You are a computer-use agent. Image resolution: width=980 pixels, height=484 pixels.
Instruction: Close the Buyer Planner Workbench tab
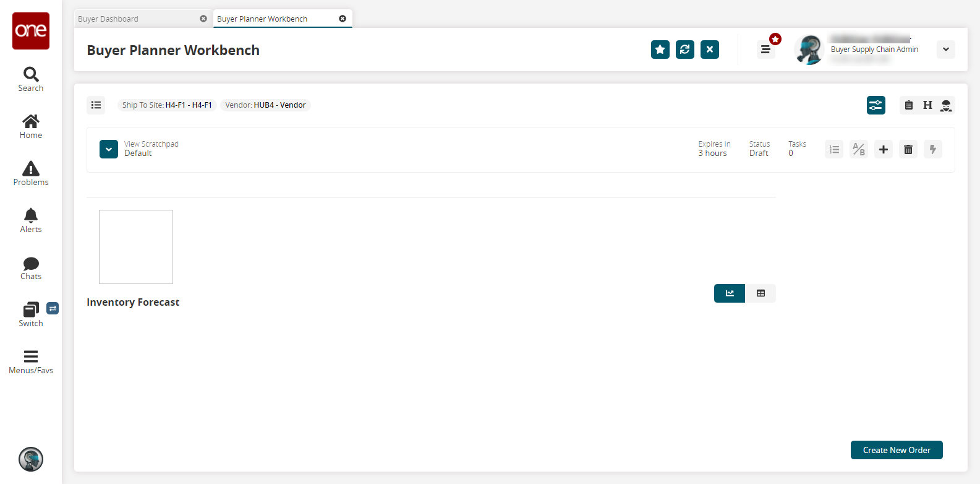[343, 19]
